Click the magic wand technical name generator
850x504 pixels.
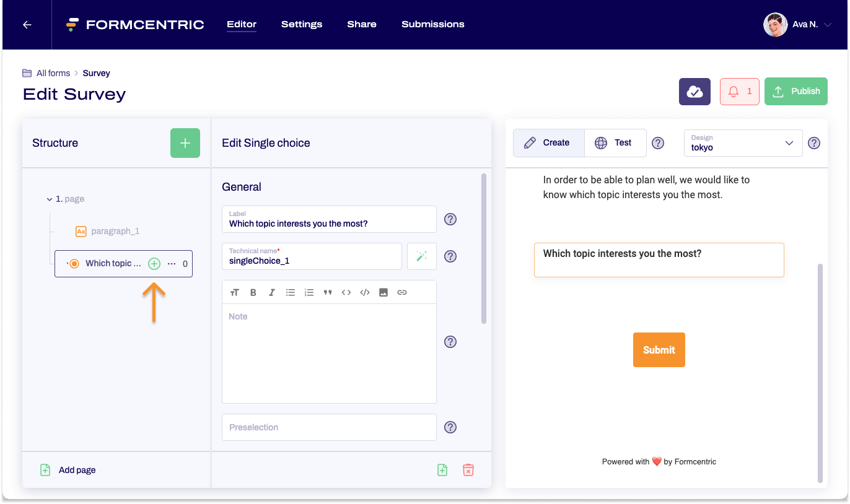422,256
